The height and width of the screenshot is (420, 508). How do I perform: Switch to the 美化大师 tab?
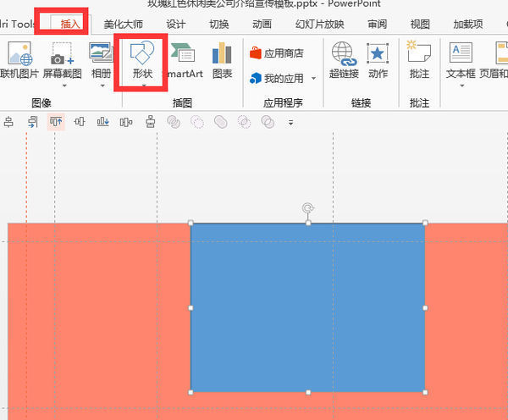point(123,25)
